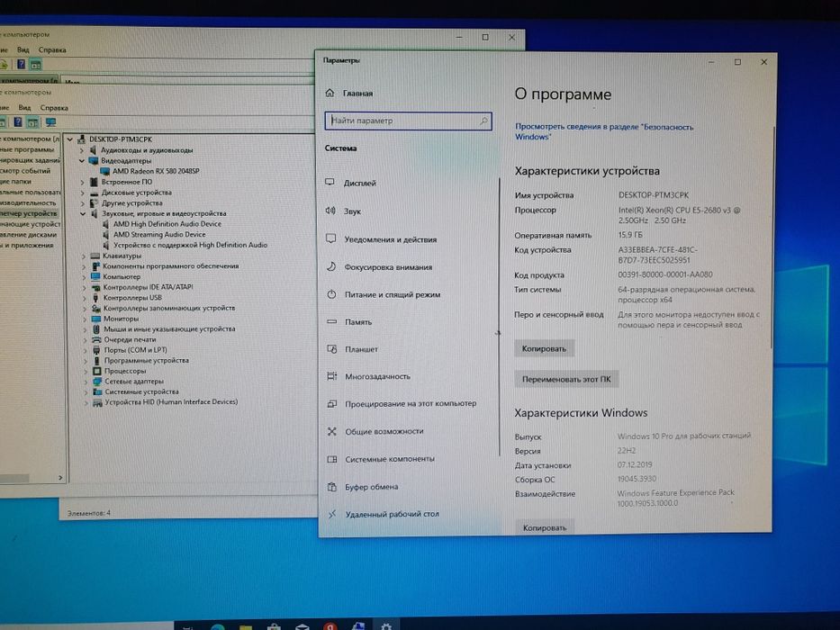This screenshot has width=840, height=630.
Task: Open the Вид menu in the back Computer Management window
Action: 23,49
